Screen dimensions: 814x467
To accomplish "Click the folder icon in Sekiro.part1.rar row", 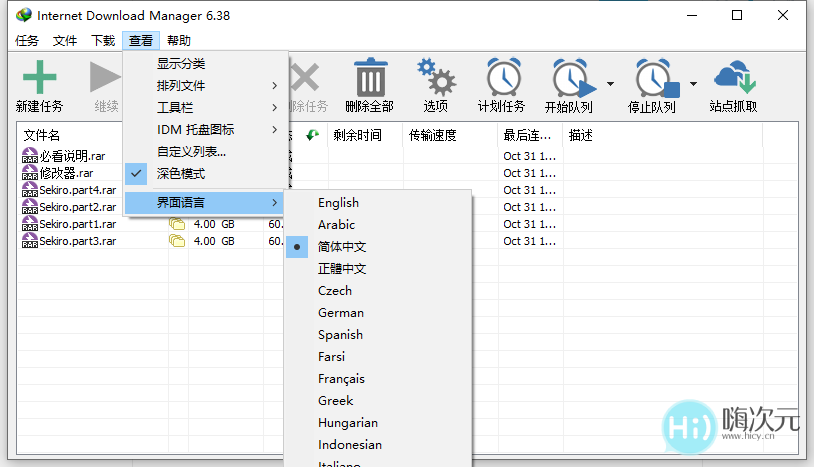I will [x=177, y=224].
